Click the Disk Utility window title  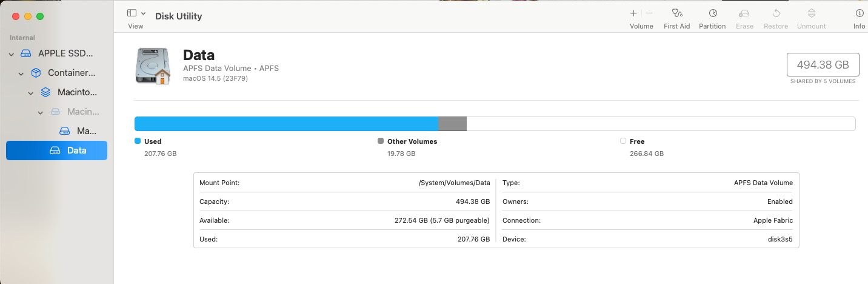click(179, 16)
